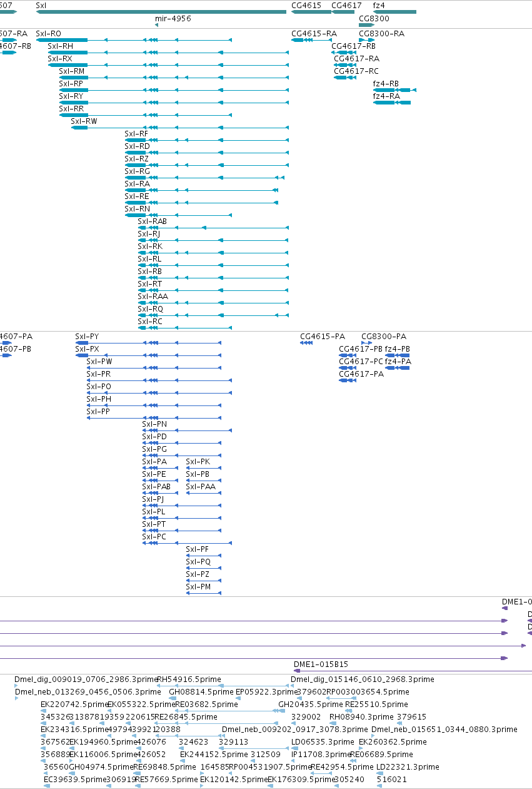Select transcript Sxl-RX
The image size is (532, 789).
(60, 59)
